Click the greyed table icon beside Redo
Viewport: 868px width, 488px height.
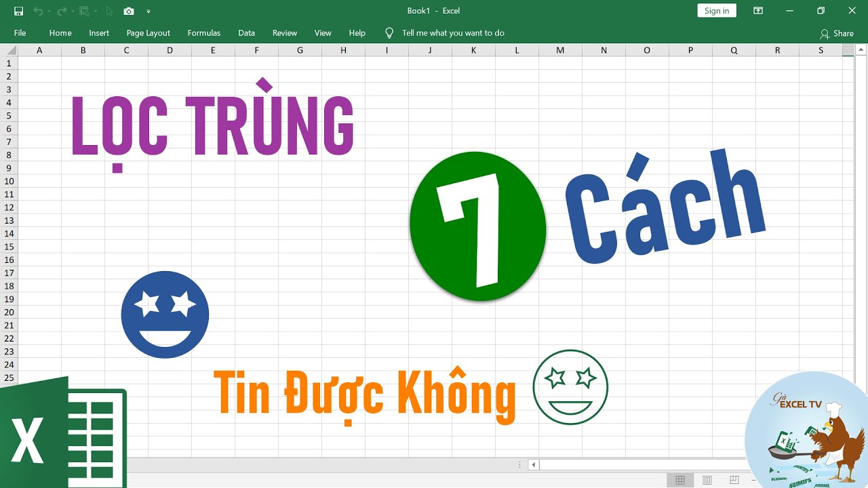pyautogui.click(x=84, y=11)
